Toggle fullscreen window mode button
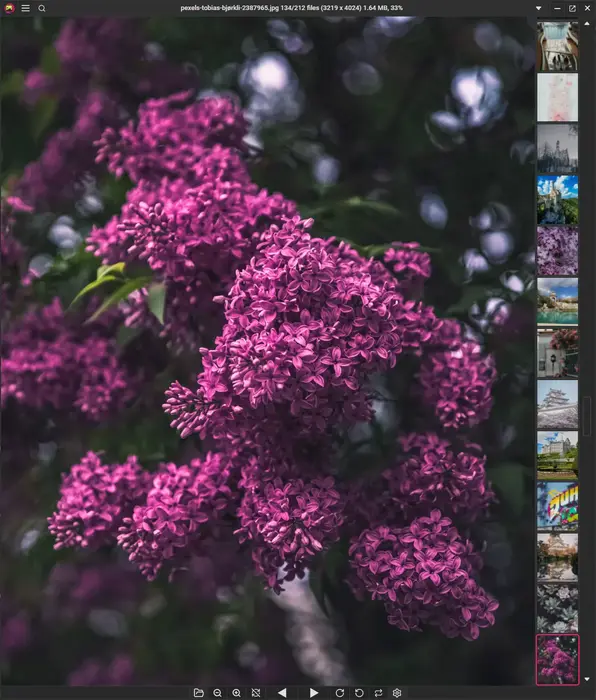 572,8
